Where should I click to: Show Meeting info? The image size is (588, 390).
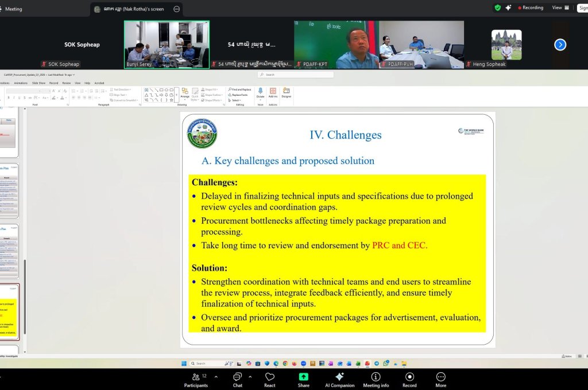[376, 379]
